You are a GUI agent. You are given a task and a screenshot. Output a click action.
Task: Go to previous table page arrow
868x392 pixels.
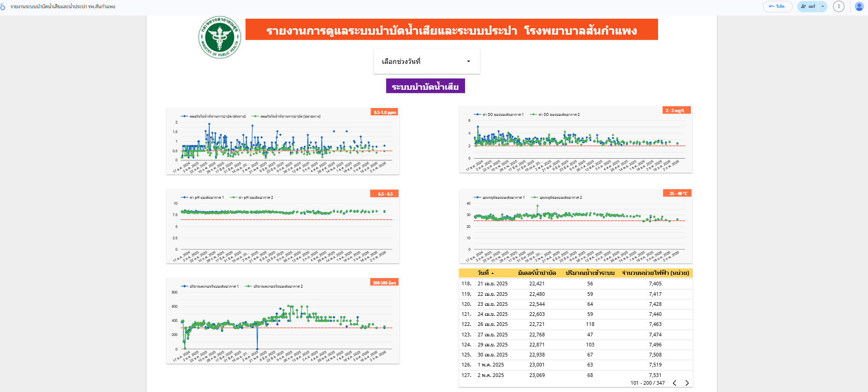click(675, 383)
